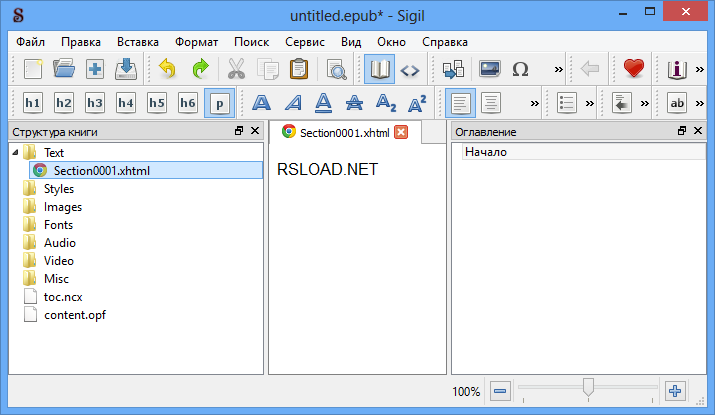This screenshot has height=415, width=715.
Task: Expand indent toolbar overflow chevron
Action: (x=645, y=104)
